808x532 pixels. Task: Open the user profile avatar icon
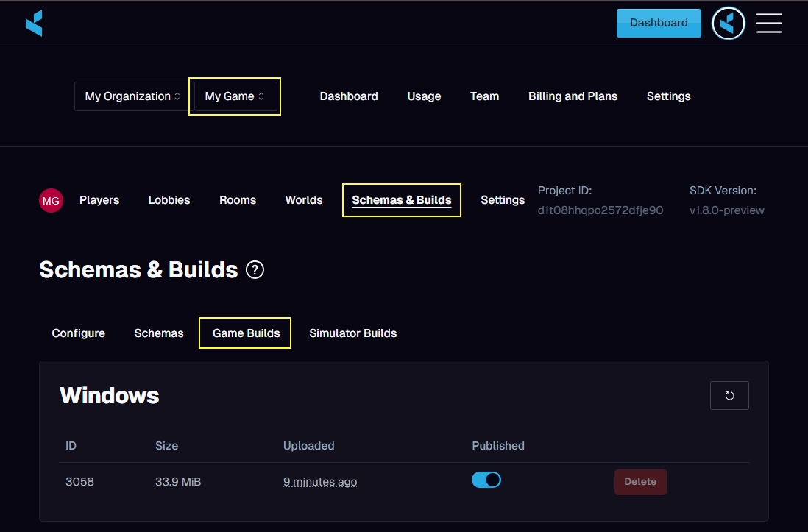tap(728, 23)
